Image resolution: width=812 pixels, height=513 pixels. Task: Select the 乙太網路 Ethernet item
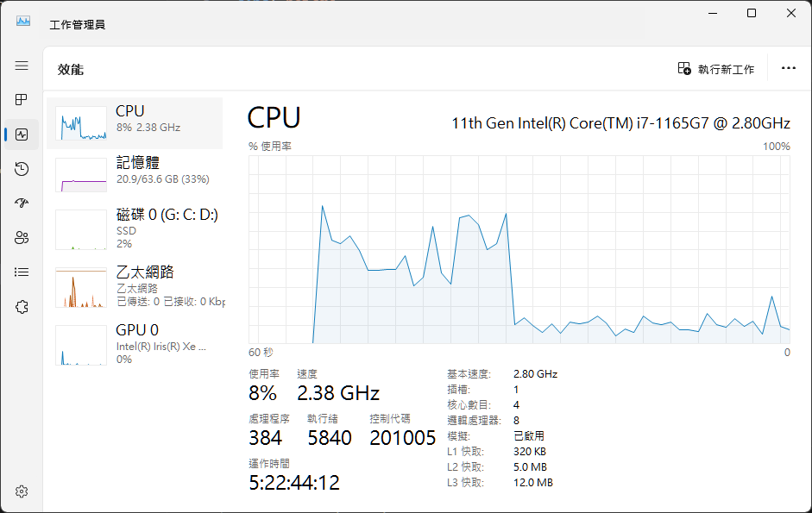coord(135,286)
